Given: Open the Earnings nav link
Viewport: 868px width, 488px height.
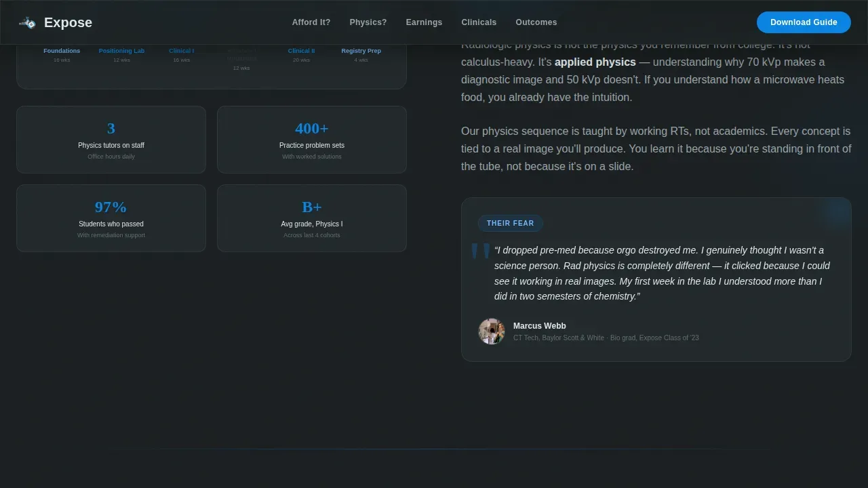Looking at the screenshot, I should click(424, 22).
